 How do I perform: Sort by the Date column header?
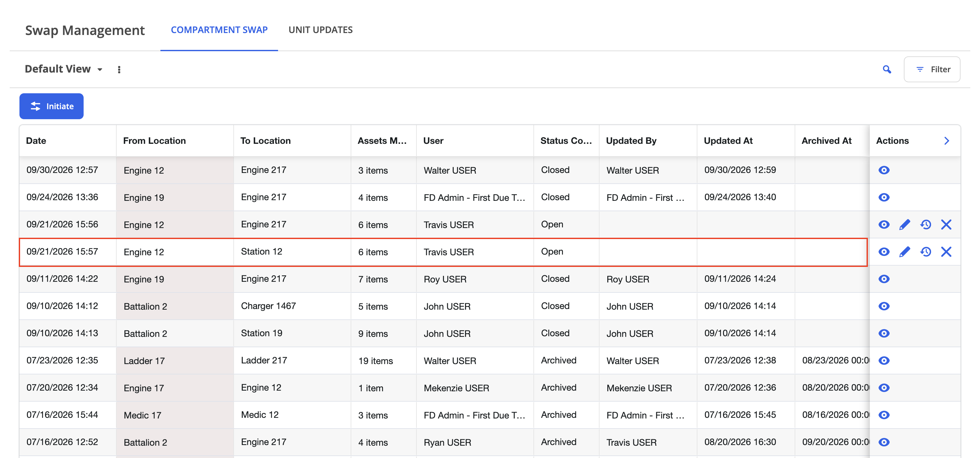(68, 141)
